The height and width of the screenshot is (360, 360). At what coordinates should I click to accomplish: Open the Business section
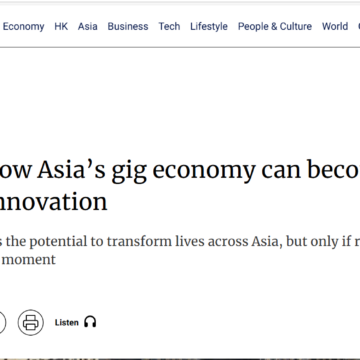[128, 26]
